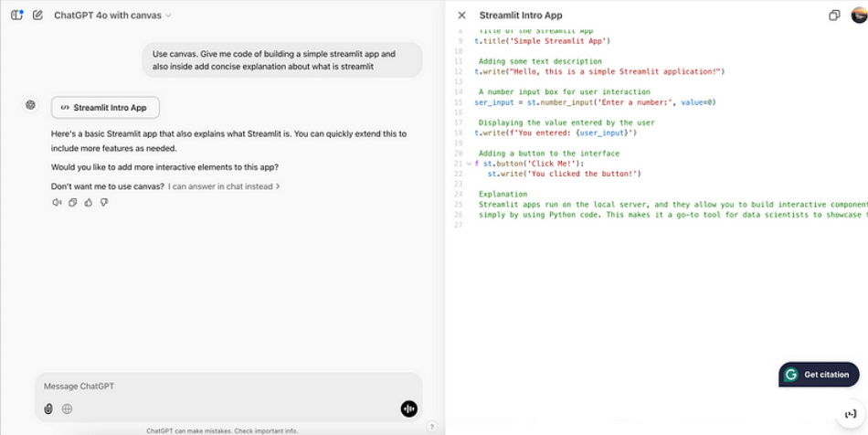
Task: Give the response a thumbs up
Action: [x=88, y=203]
